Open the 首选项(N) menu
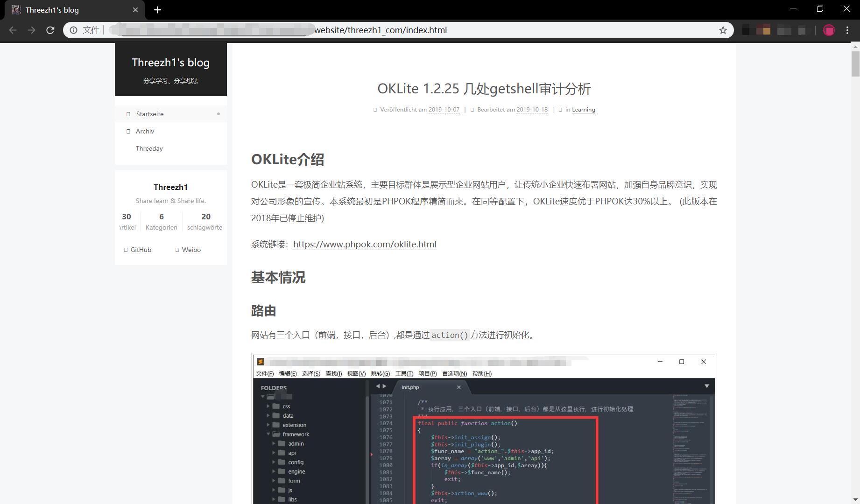This screenshot has height=504, width=860. coord(454,373)
